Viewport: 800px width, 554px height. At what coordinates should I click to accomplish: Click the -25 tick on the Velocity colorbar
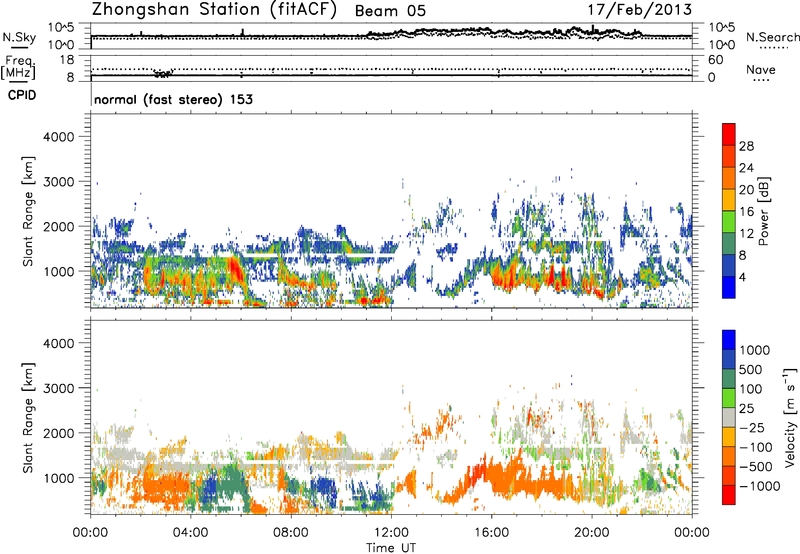click(x=752, y=427)
